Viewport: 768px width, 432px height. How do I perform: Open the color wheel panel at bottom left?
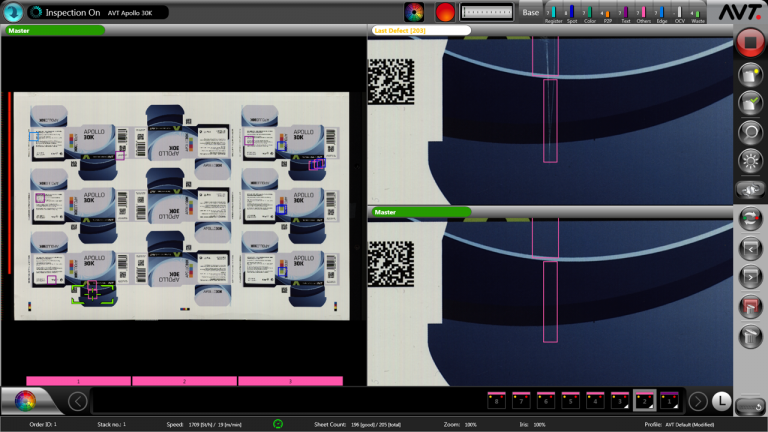point(25,401)
